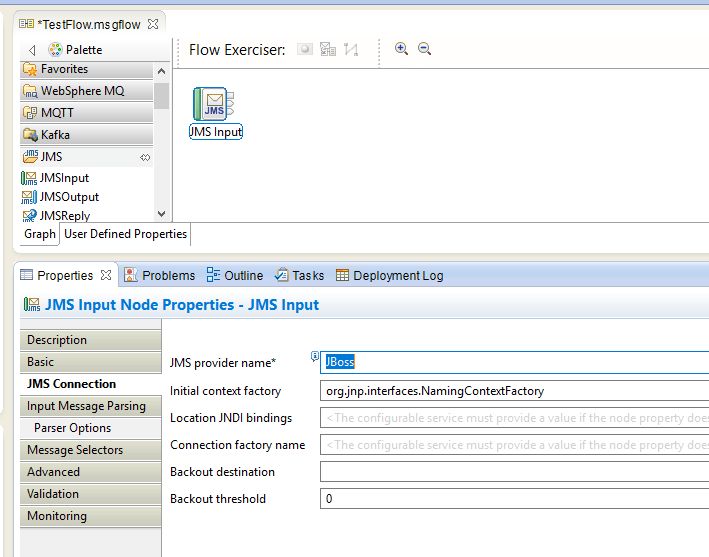Switch to User Defined Properties tab
This screenshot has height=557, width=709.
[125, 234]
